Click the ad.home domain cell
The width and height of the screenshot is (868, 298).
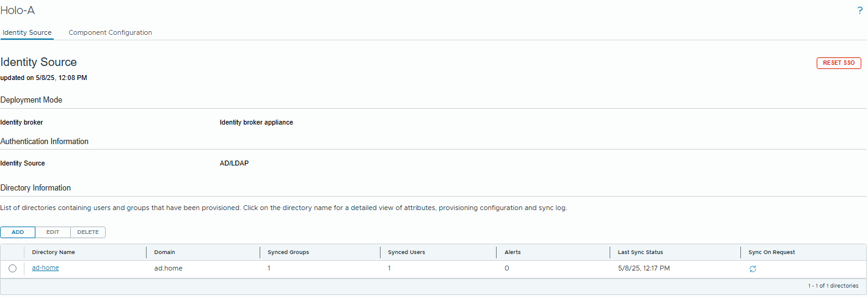click(168, 268)
